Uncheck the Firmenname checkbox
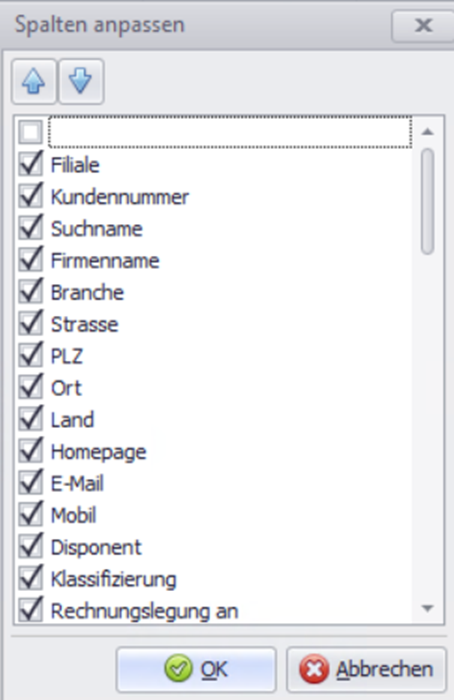The width and height of the screenshot is (454, 700). (30, 260)
